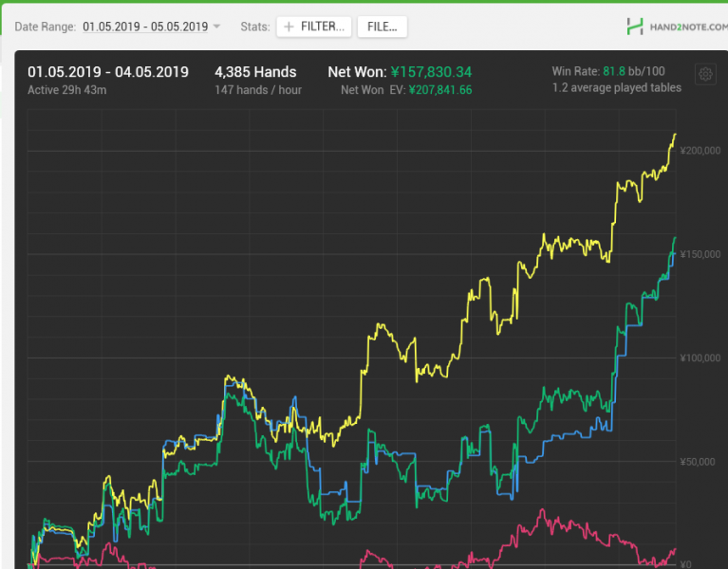Click the Net Won ¥157,830.34 value
The height and width of the screenshot is (569, 728).
(431, 72)
